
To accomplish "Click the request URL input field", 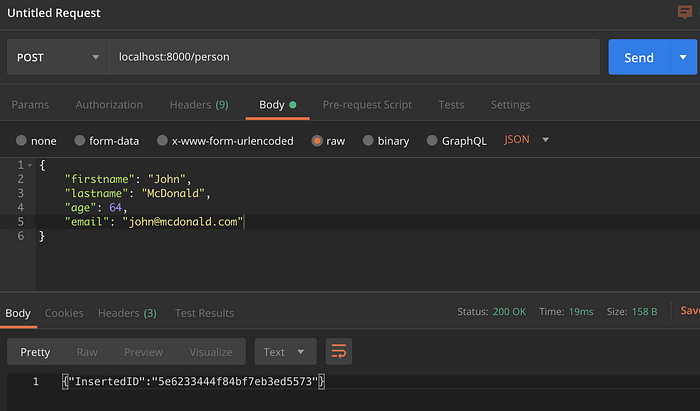I will coord(354,57).
